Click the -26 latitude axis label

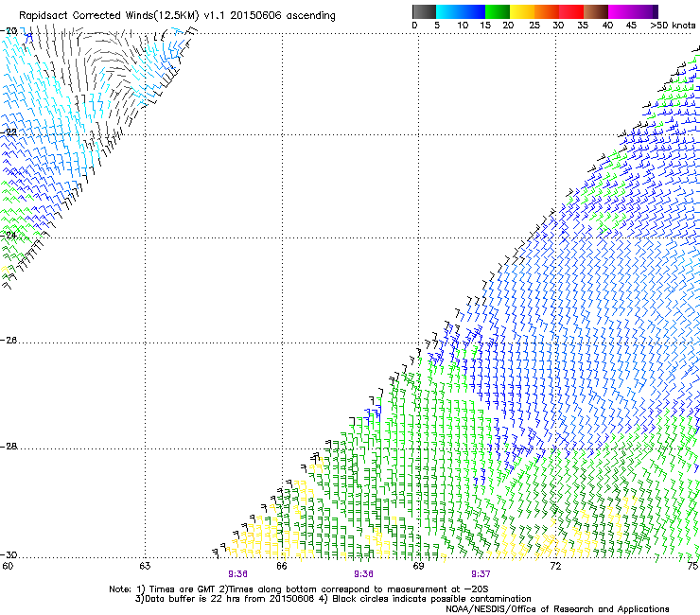[9, 341]
